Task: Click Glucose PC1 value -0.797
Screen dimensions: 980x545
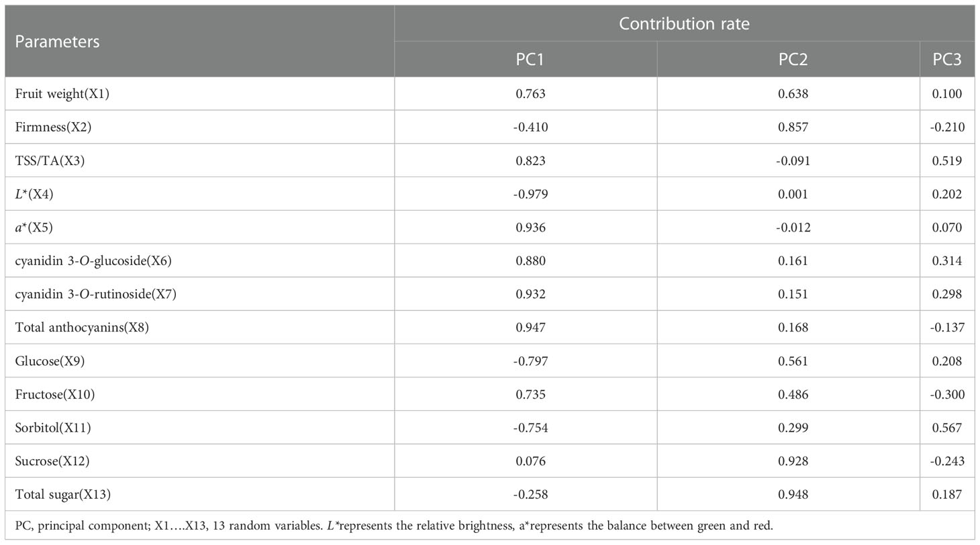Action: tap(531, 361)
